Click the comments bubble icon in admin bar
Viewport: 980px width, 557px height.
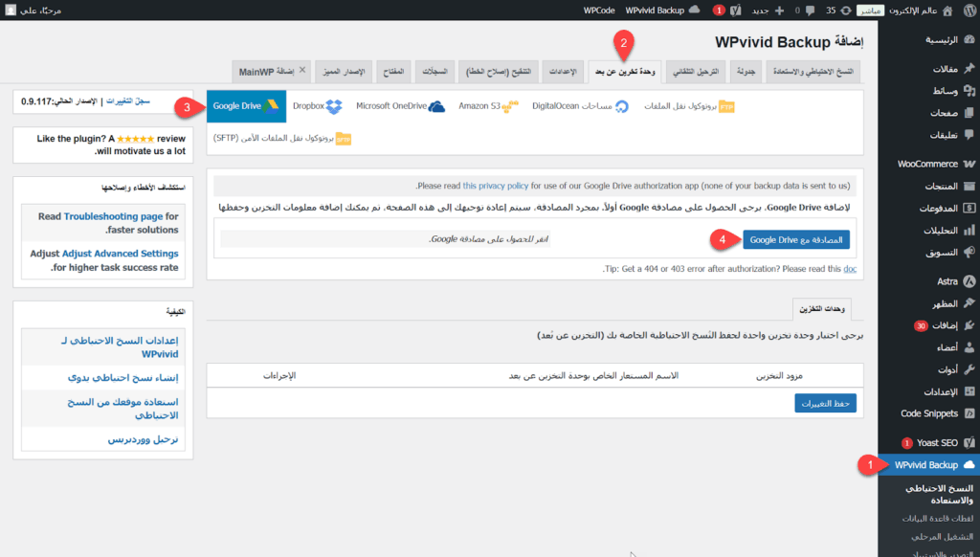point(810,11)
